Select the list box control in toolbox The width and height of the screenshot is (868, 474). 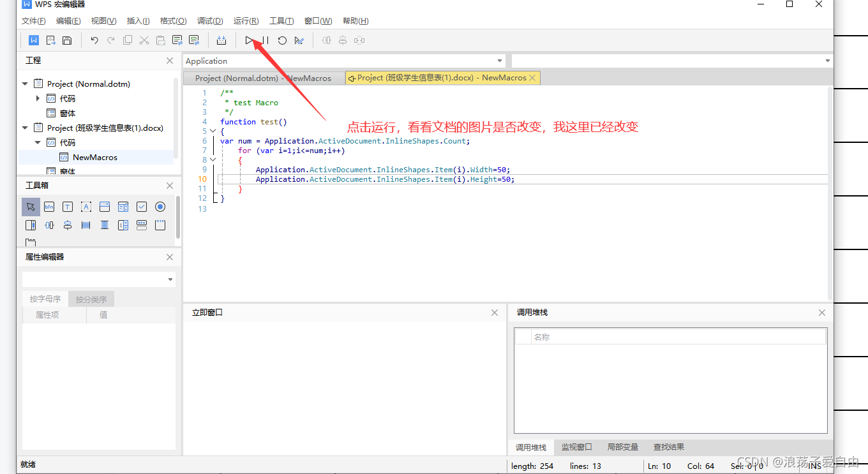(x=123, y=207)
